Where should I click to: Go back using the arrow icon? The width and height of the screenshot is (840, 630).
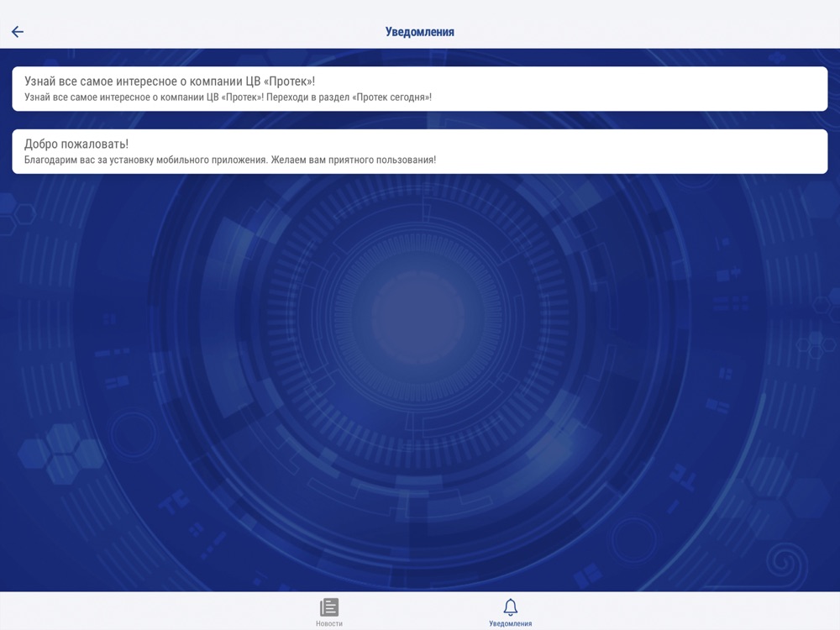coord(18,32)
